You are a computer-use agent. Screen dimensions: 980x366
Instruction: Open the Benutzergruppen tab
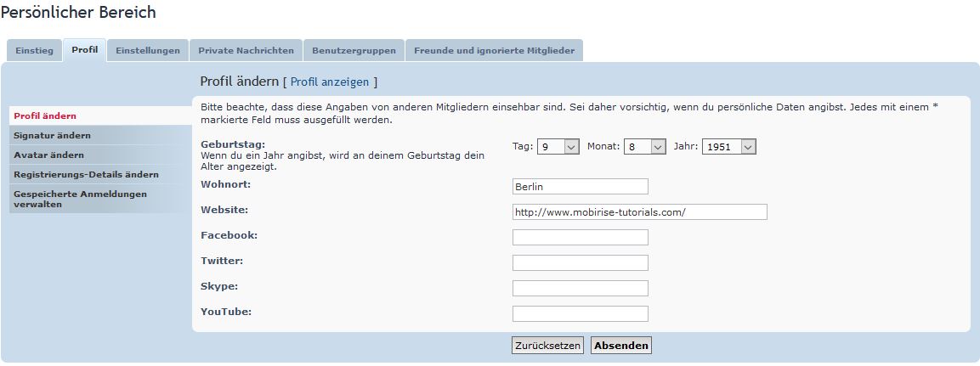pyautogui.click(x=354, y=51)
